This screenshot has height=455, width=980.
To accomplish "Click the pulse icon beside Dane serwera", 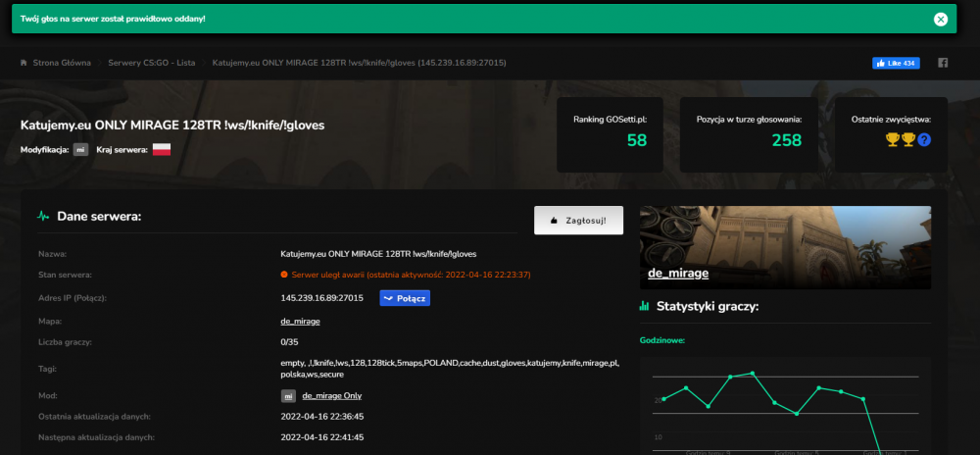I will tap(43, 217).
